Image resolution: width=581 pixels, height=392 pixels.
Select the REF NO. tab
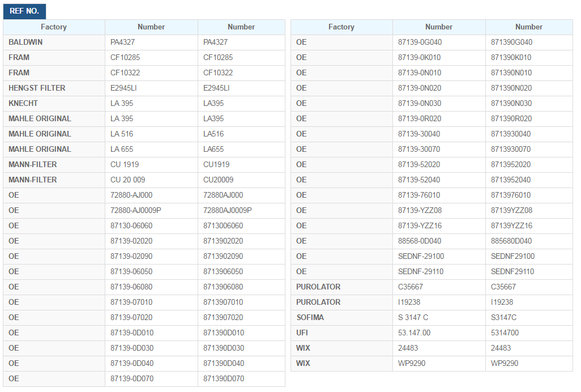coord(24,11)
